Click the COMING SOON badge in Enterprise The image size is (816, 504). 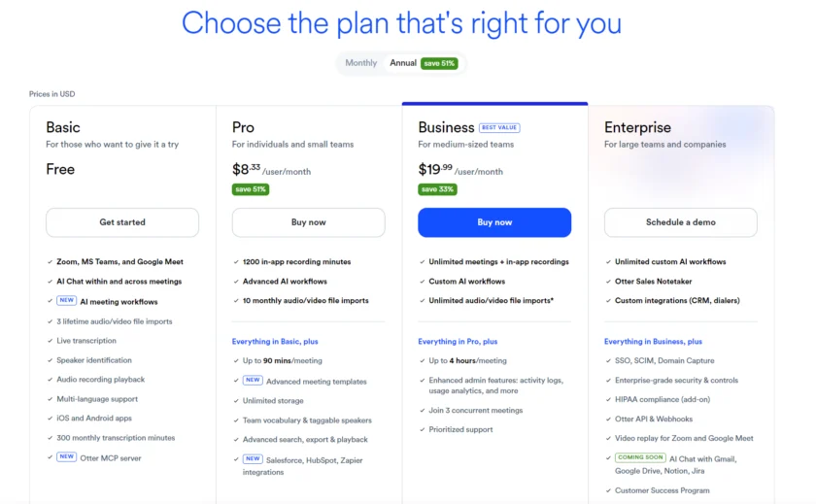tap(640, 457)
